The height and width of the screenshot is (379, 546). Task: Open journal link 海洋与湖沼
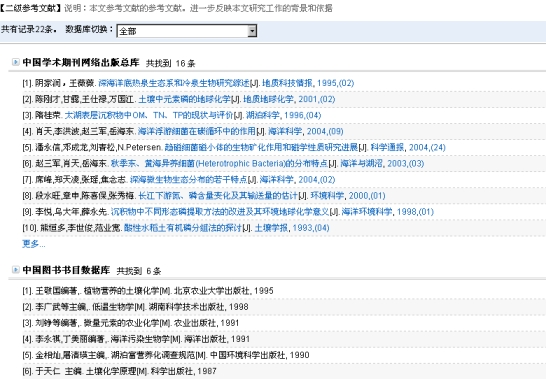(x=361, y=163)
